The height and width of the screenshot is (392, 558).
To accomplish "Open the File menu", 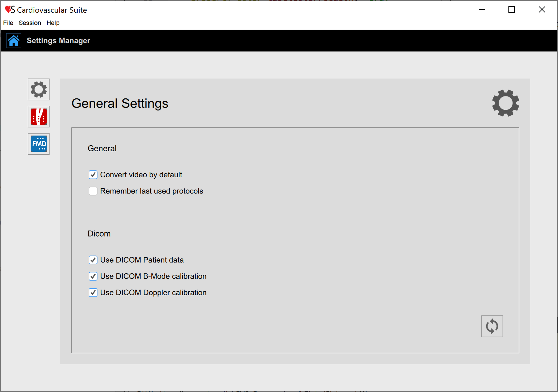I will click(x=8, y=23).
